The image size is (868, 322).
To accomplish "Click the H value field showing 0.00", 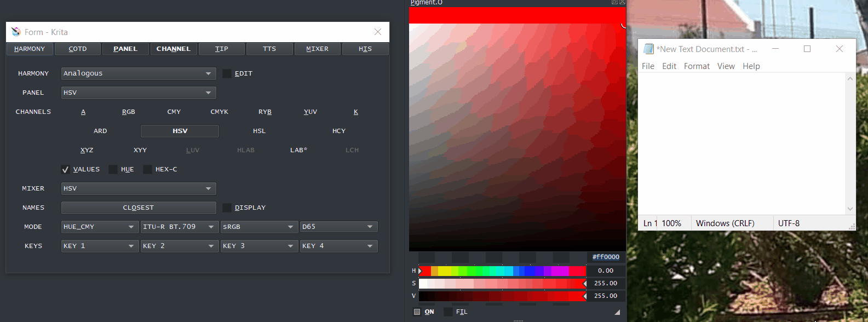I will click(606, 271).
